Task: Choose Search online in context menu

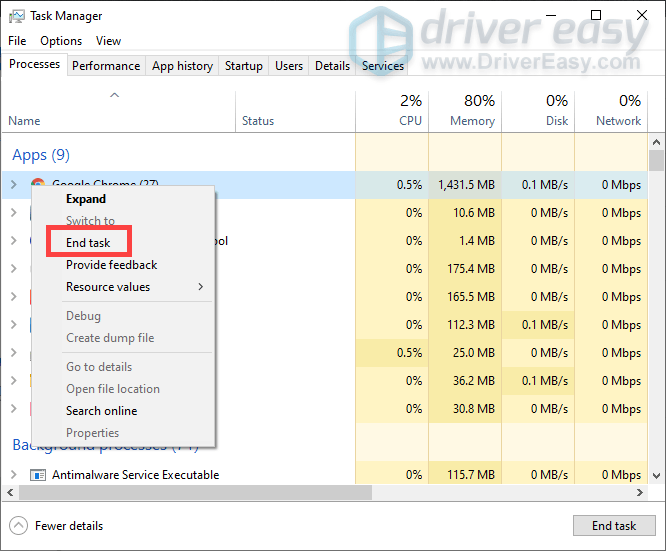Action: click(x=102, y=411)
